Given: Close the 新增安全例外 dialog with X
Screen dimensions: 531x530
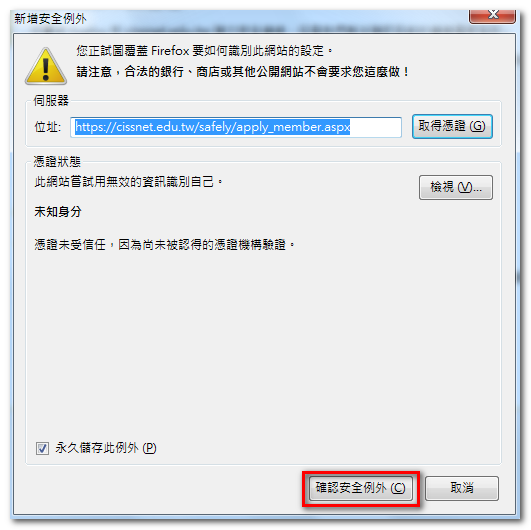Looking at the screenshot, I should coord(493,16).
